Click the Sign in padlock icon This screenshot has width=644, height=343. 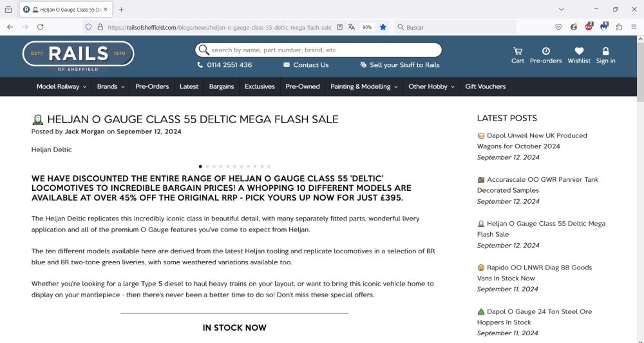click(x=605, y=51)
